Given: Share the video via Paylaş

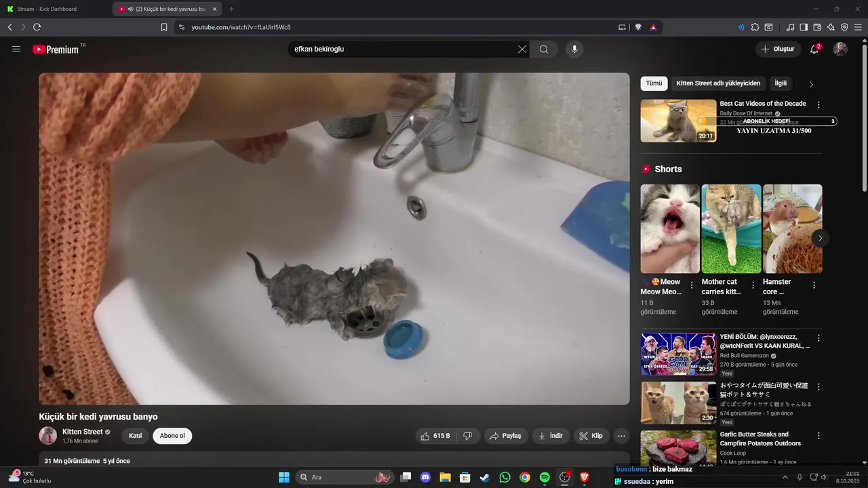Looking at the screenshot, I should [x=506, y=436].
